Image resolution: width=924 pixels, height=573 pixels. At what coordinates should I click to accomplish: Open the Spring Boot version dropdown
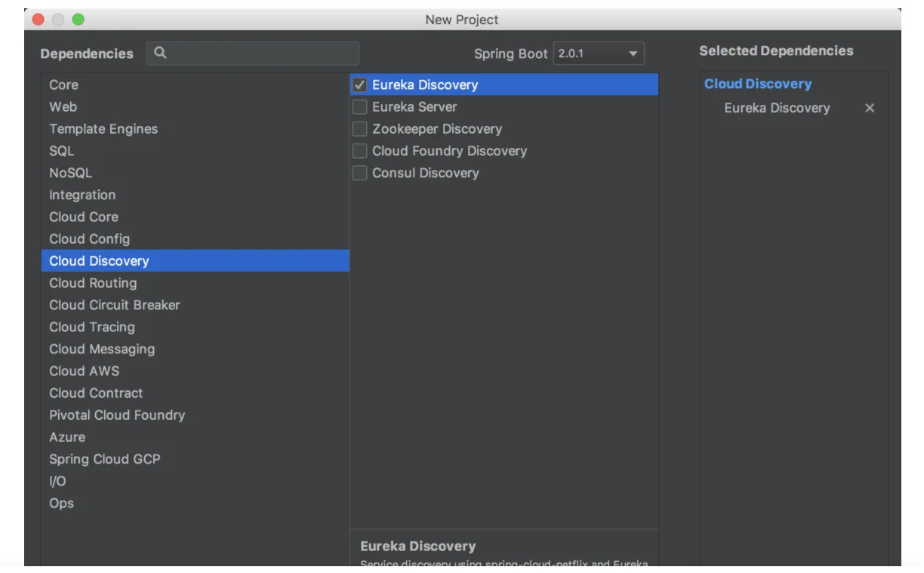pos(599,54)
